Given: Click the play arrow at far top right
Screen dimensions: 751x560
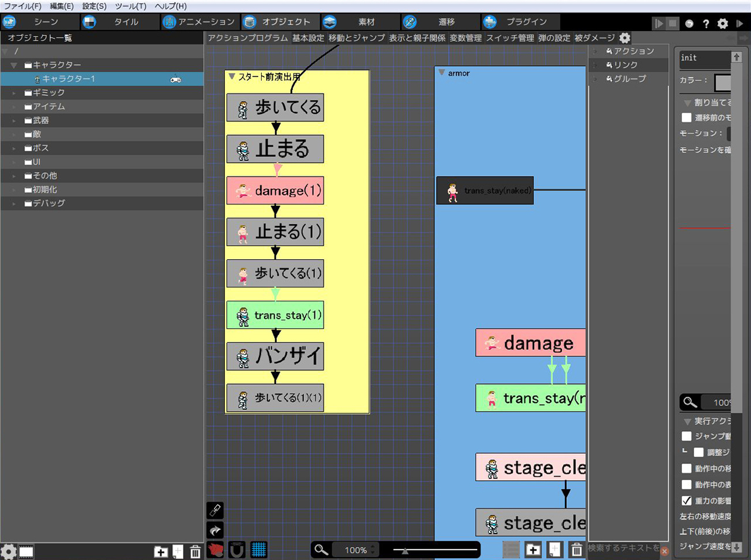Looking at the screenshot, I should [740, 23].
